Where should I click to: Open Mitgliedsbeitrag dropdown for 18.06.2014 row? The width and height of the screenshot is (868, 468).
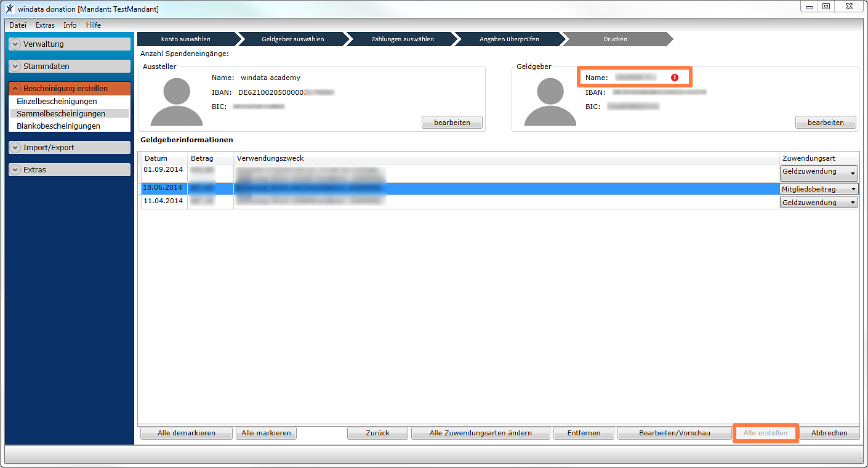[819, 189]
